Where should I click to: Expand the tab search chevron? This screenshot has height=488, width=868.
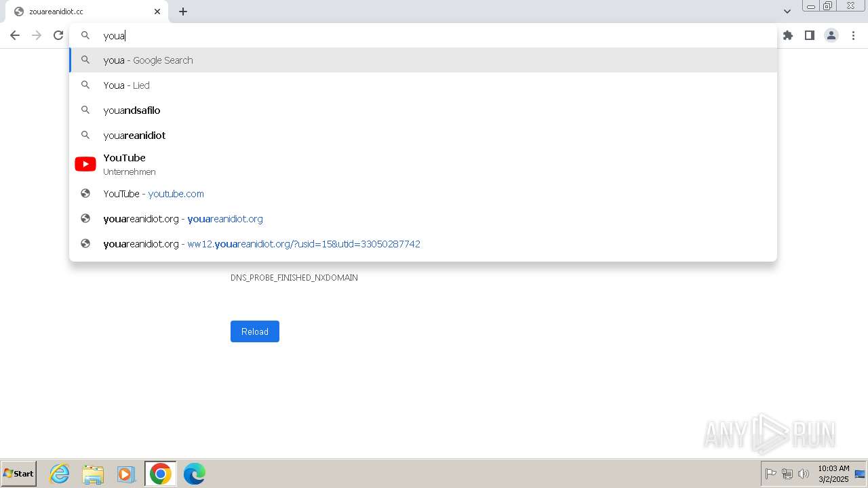[x=787, y=12]
